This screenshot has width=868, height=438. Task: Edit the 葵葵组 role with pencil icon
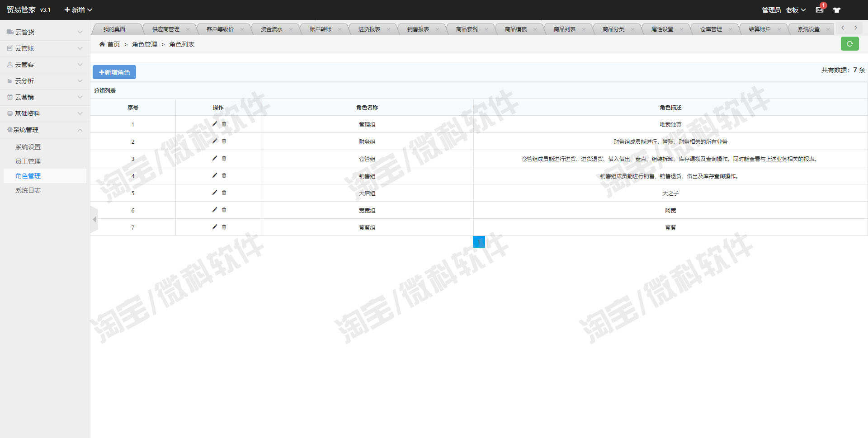point(215,227)
